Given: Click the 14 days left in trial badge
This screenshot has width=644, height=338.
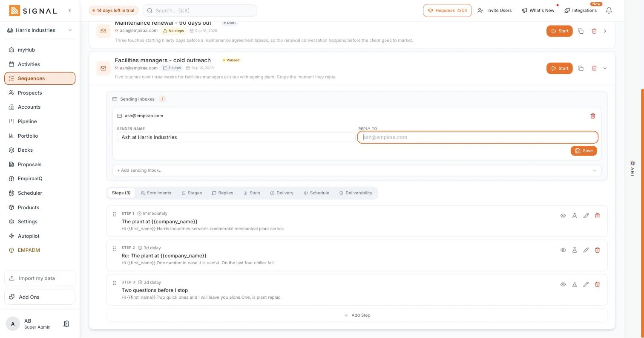Looking at the screenshot, I should pos(113,11).
